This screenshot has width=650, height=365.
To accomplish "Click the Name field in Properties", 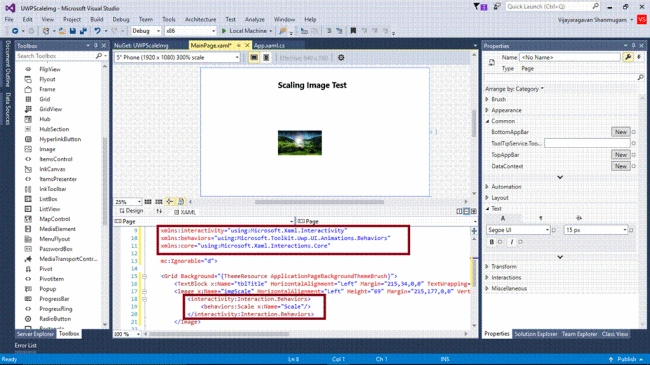I will [570, 57].
